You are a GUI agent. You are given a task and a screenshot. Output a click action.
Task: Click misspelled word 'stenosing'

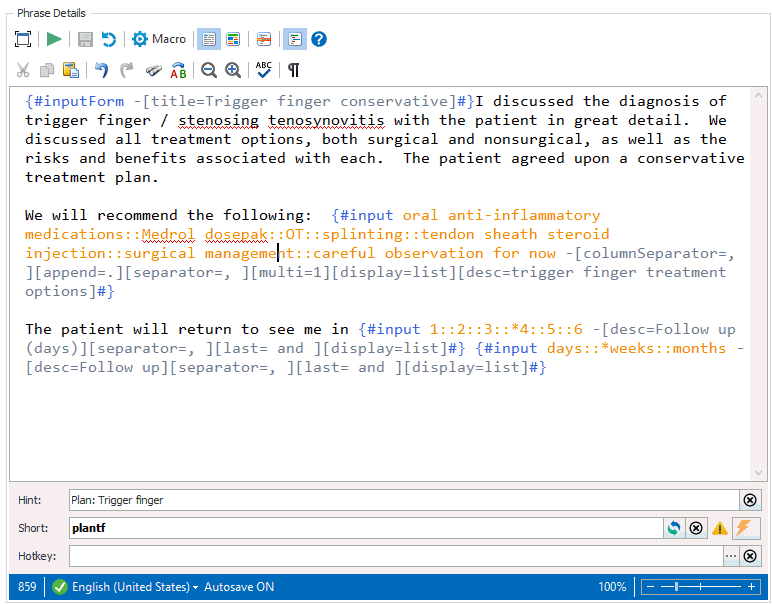(219, 121)
